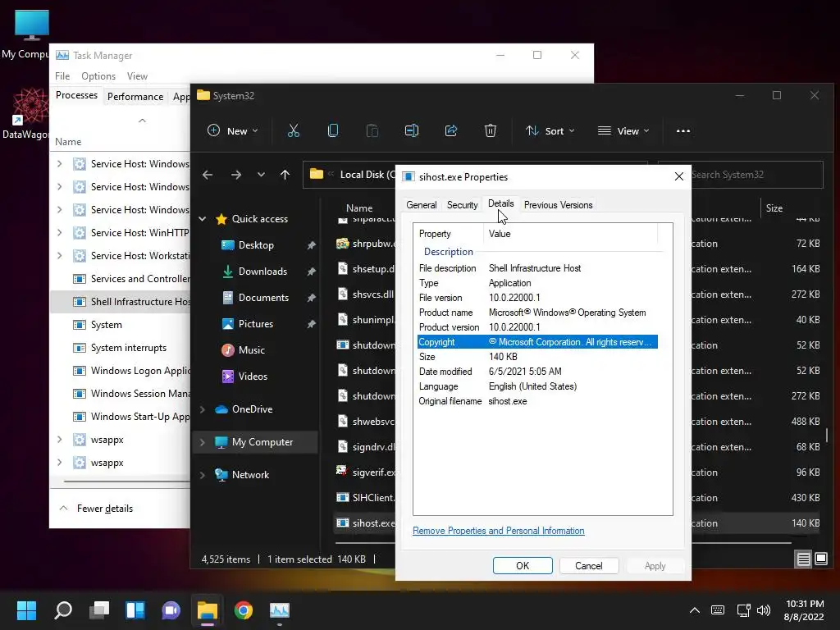Open Widgets from taskbar

[x=135, y=610]
